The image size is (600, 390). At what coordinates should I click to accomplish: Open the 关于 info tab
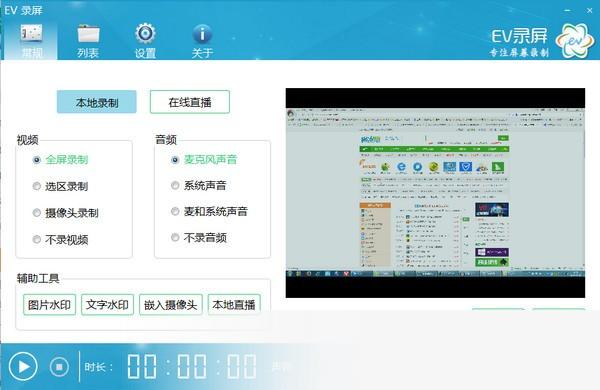tap(202, 40)
